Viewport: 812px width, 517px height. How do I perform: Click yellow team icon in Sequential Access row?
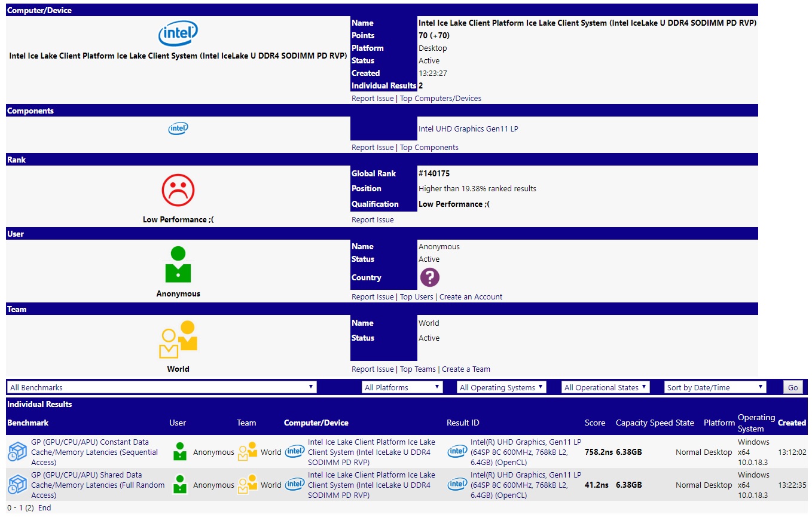coord(248,452)
